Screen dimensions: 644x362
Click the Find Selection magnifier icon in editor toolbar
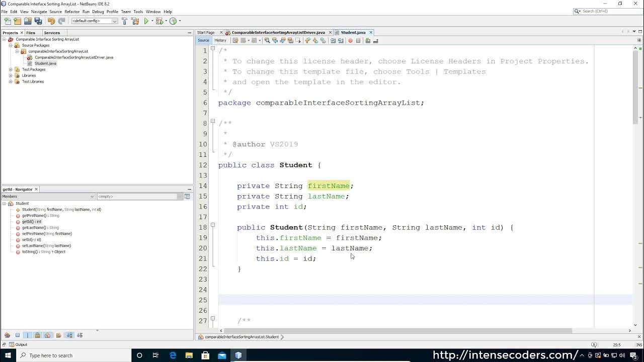pyautogui.click(x=267, y=41)
